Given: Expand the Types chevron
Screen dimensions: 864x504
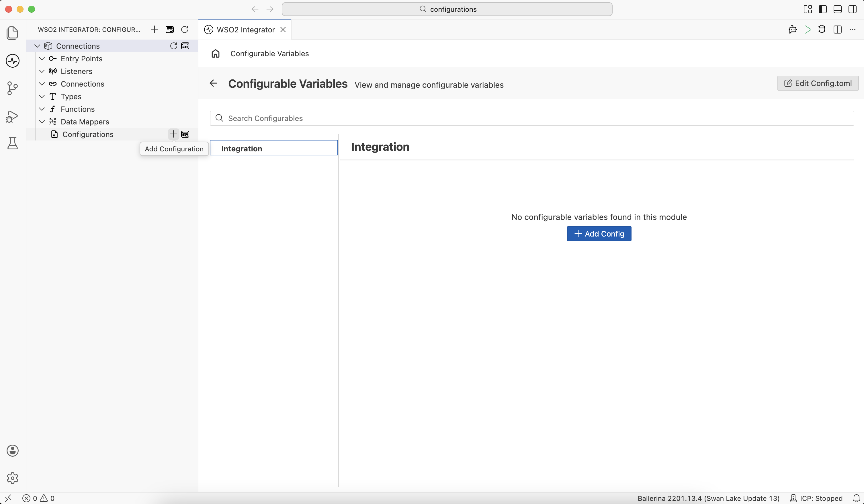Looking at the screenshot, I should (42, 97).
